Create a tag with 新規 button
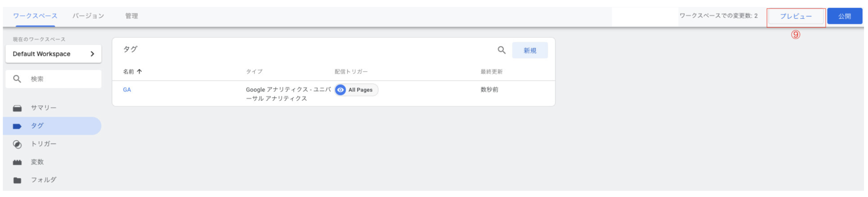The image size is (868, 197). click(x=530, y=50)
